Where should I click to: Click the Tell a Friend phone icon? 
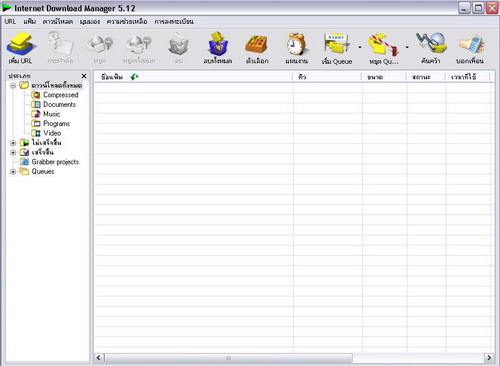[471, 44]
